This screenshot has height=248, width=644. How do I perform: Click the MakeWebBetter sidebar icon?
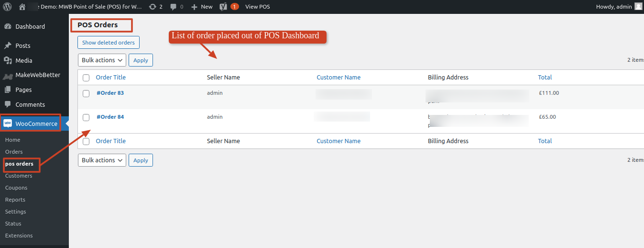[8, 76]
